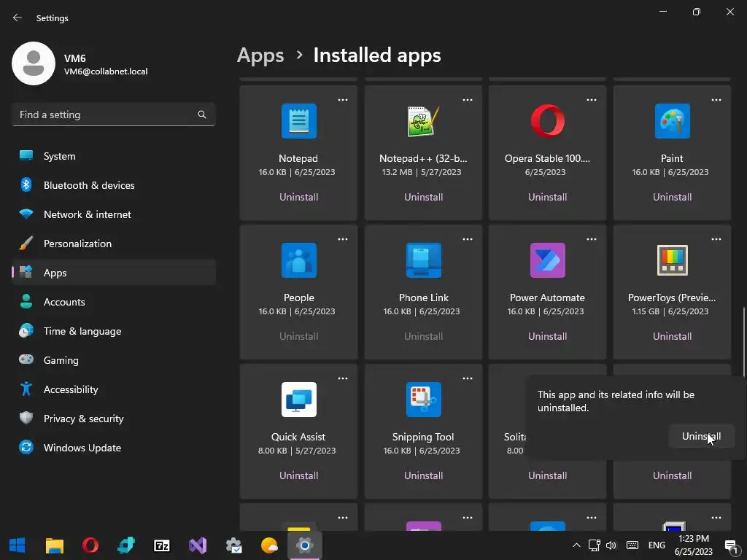747x560 pixels.
Task: Open the volume icon in system tray
Action: tap(611, 545)
